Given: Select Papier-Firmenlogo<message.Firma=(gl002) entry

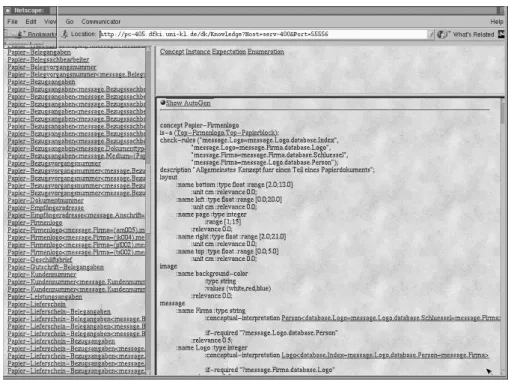Looking at the screenshot, I should pos(76,245).
